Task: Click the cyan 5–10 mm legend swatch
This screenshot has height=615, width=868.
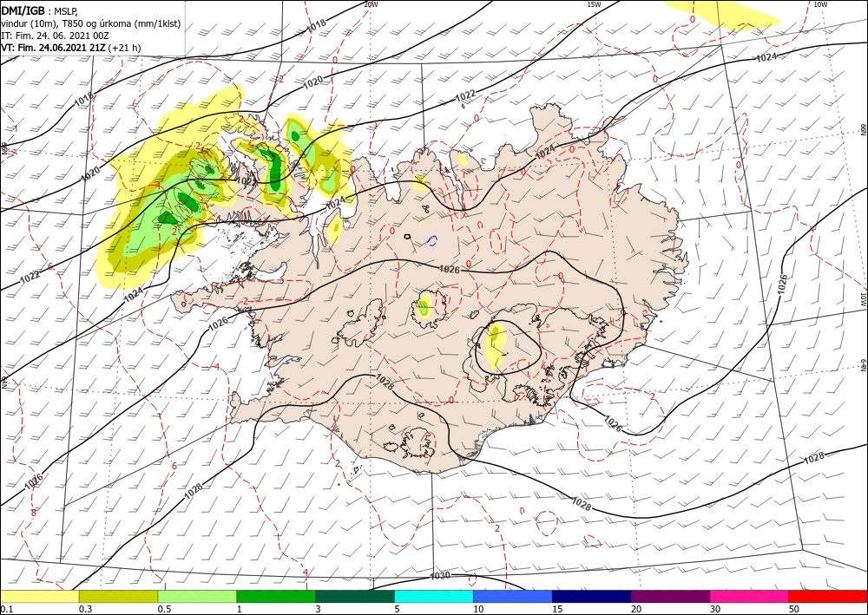Action: tap(434, 596)
